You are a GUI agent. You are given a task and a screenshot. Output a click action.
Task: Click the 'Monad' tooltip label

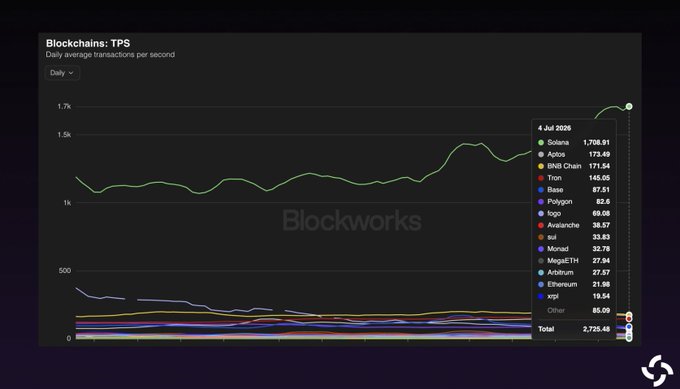[x=557, y=249]
